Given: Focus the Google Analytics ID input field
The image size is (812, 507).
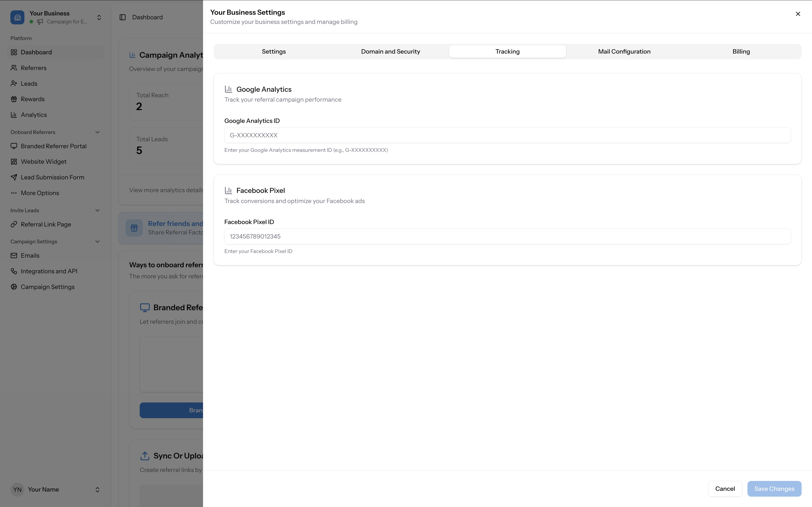Looking at the screenshot, I should [x=507, y=135].
